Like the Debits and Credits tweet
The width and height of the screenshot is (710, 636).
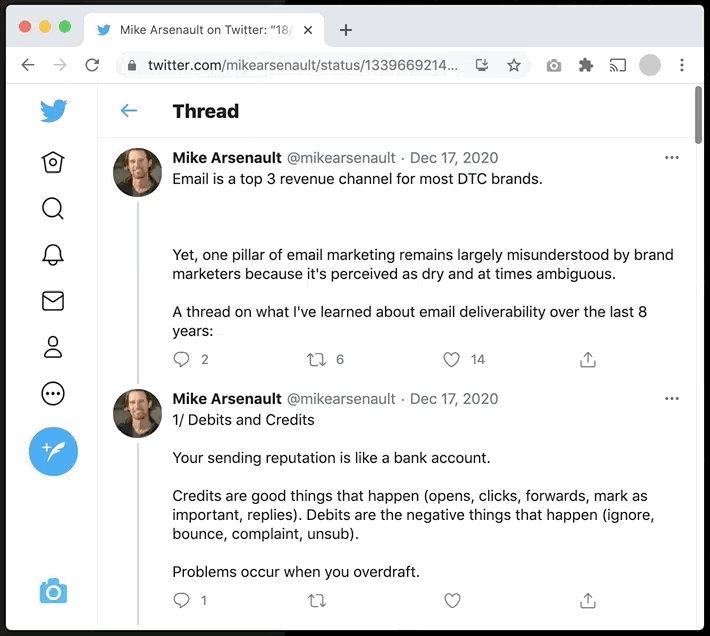(452, 601)
